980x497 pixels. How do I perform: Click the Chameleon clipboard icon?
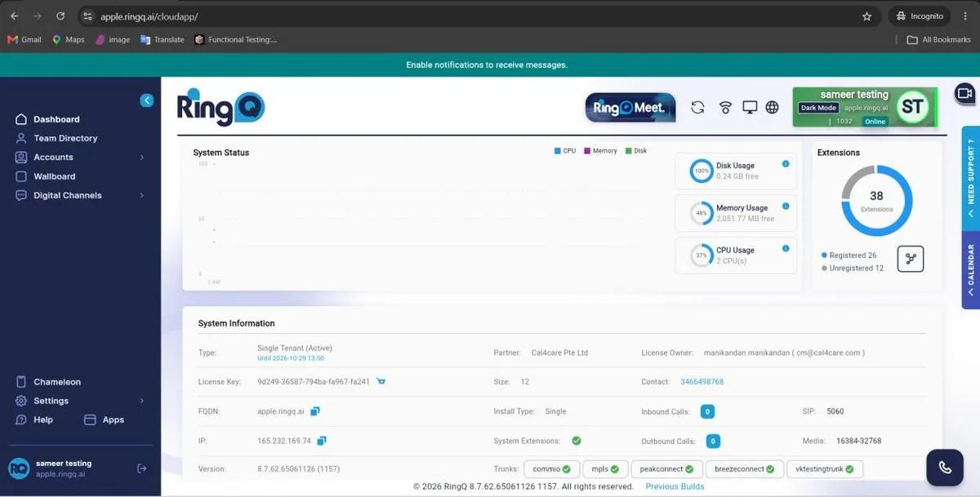pyautogui.click(x=21, y=382)
